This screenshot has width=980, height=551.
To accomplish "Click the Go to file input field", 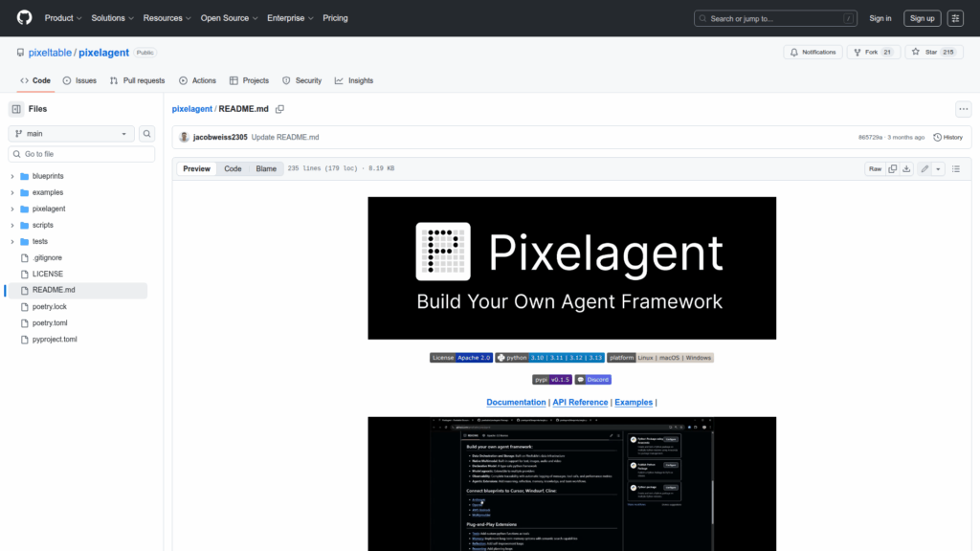I will [81, 154].
